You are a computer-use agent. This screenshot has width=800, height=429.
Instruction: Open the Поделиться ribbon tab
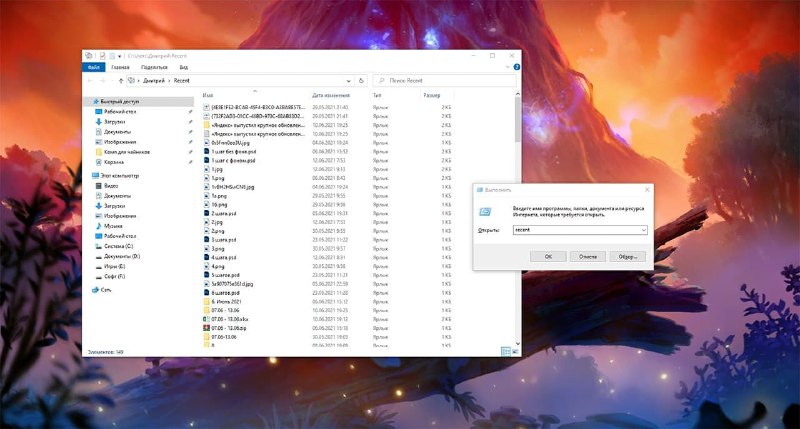point(154,67)
